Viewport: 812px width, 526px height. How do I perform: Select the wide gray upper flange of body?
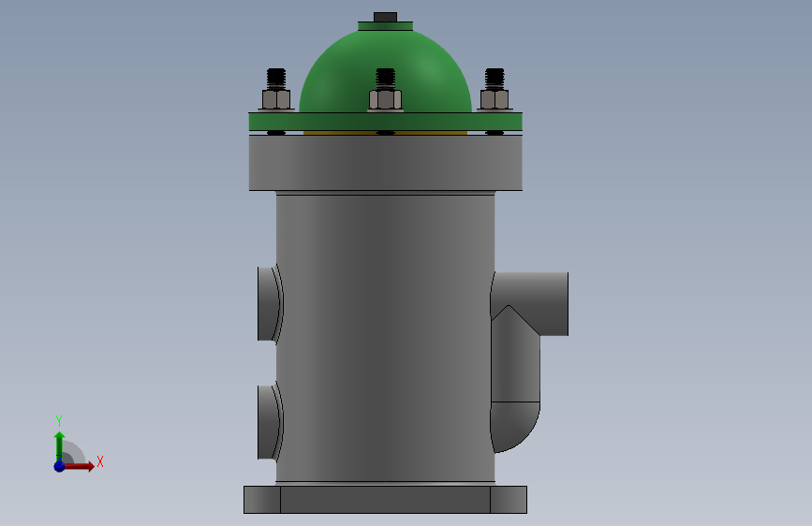[385, 163]
